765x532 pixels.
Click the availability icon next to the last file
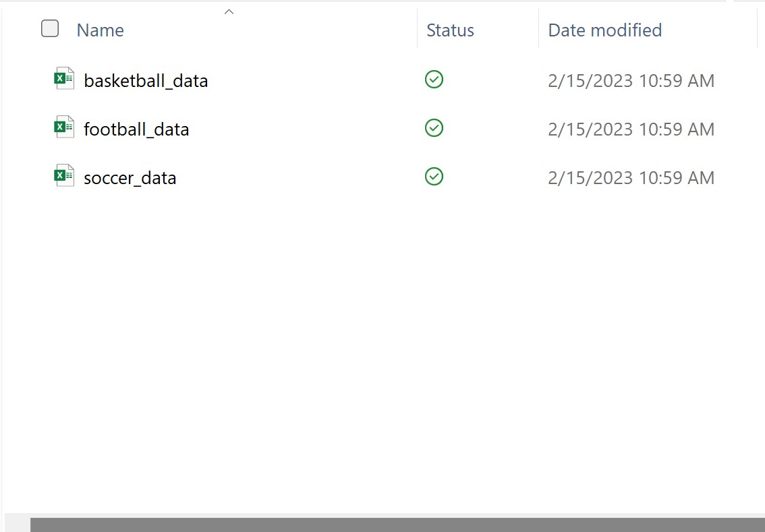pos(434,177)
